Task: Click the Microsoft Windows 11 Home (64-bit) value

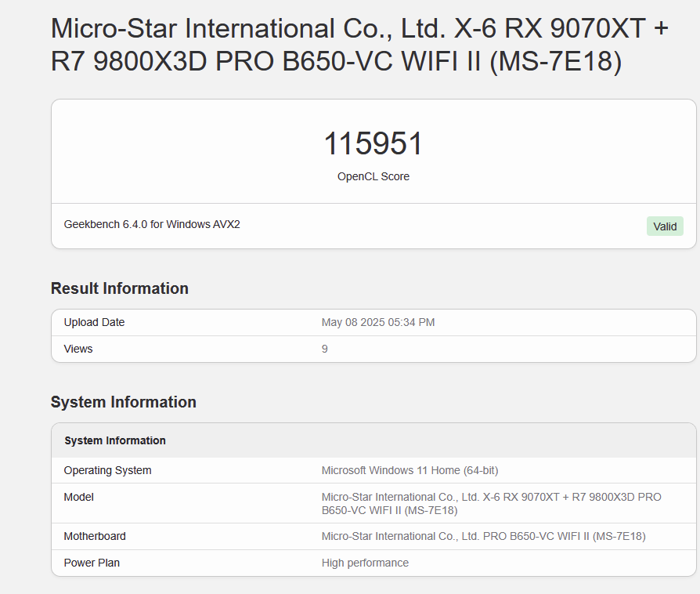Action: point(410,470)
